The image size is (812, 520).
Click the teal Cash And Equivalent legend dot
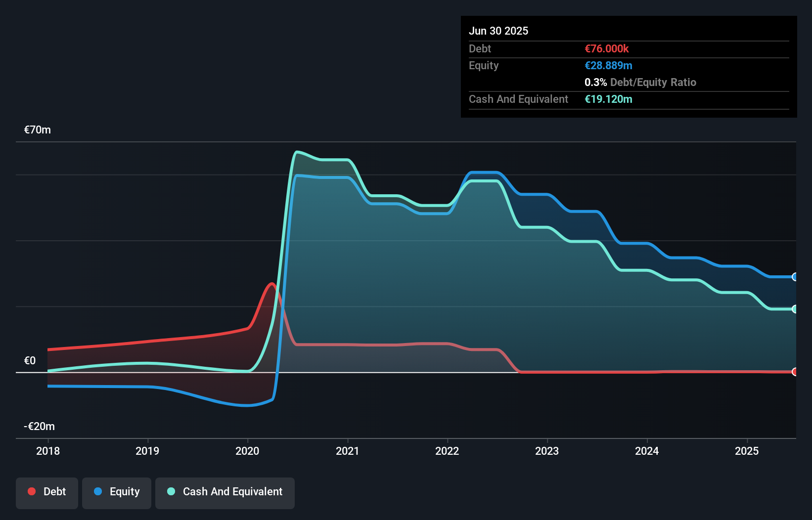[x=171, y=491]
